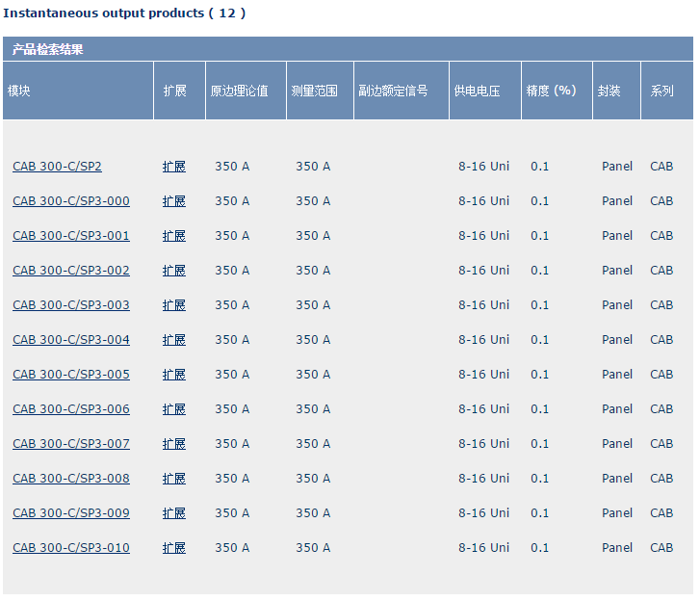Click 扩展 link for CAB 300-C/SP3-002
The image size is (700, 601).
[x=174, y=271]
